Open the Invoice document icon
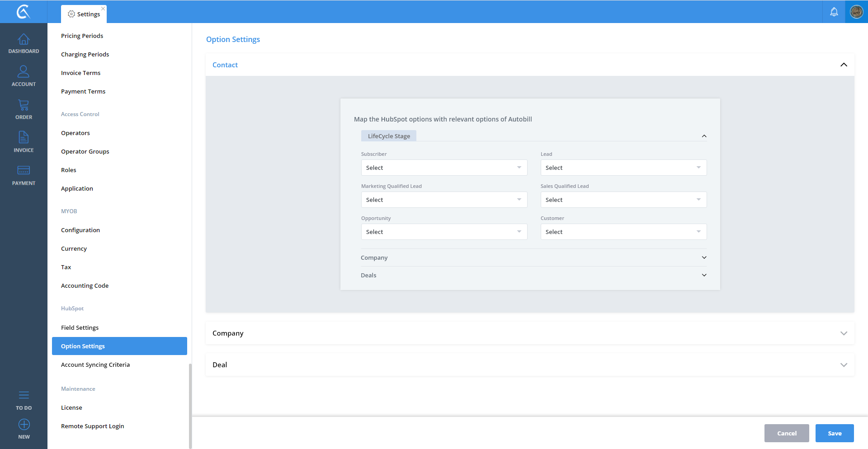Screen dimensions: 868x449 (x=24, y=138)
